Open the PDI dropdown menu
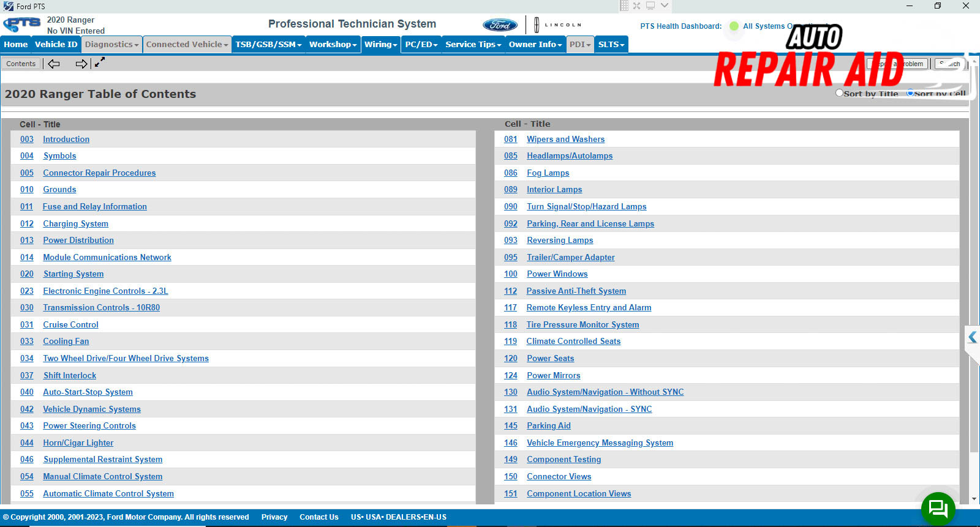 [x=580, y=45]
